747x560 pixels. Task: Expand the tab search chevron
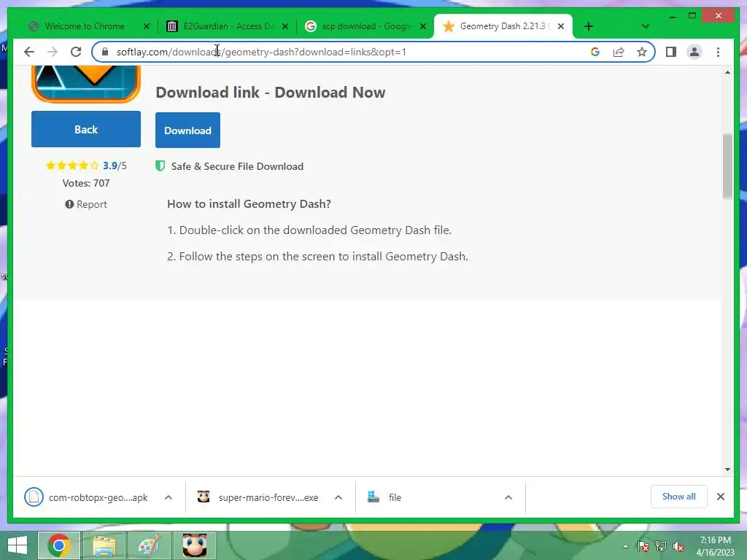[645, 26]
